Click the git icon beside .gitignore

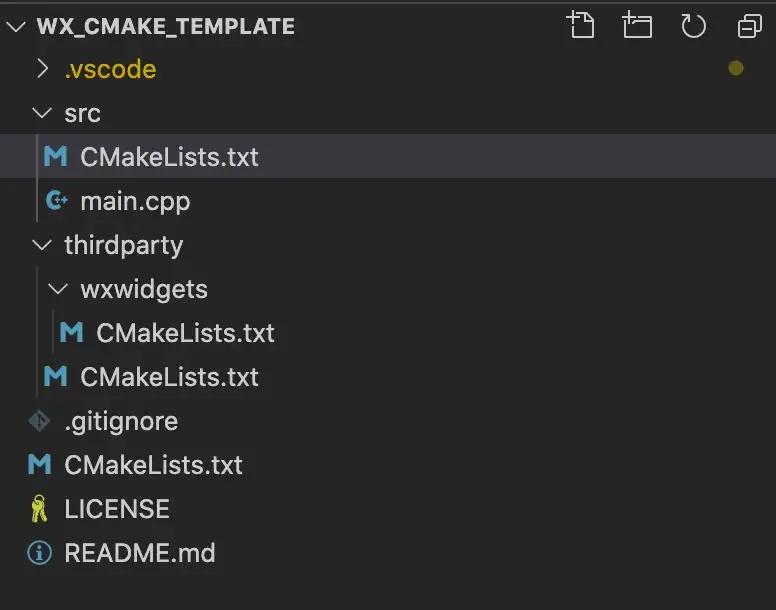[39, 421]
